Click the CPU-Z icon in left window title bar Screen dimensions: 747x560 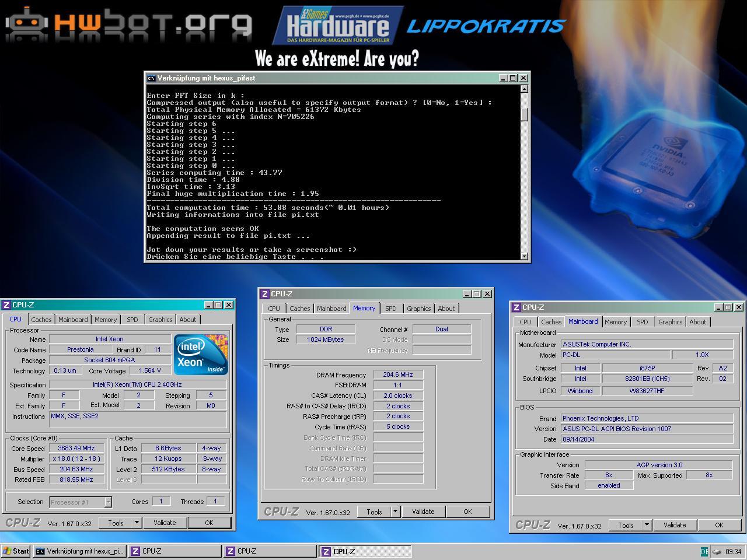tap(6, 304)
